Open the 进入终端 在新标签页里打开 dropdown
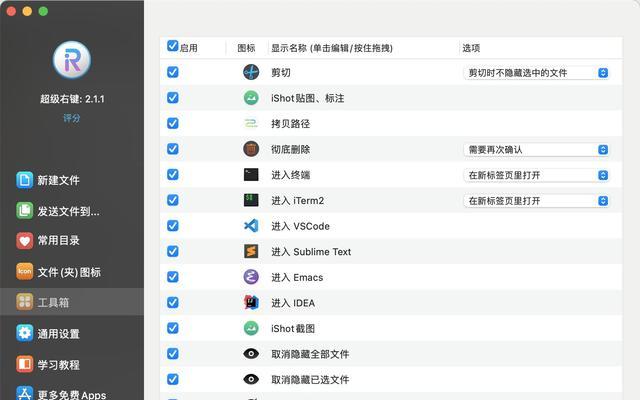Viewport: 640px width, 400px height. (536, 175)
